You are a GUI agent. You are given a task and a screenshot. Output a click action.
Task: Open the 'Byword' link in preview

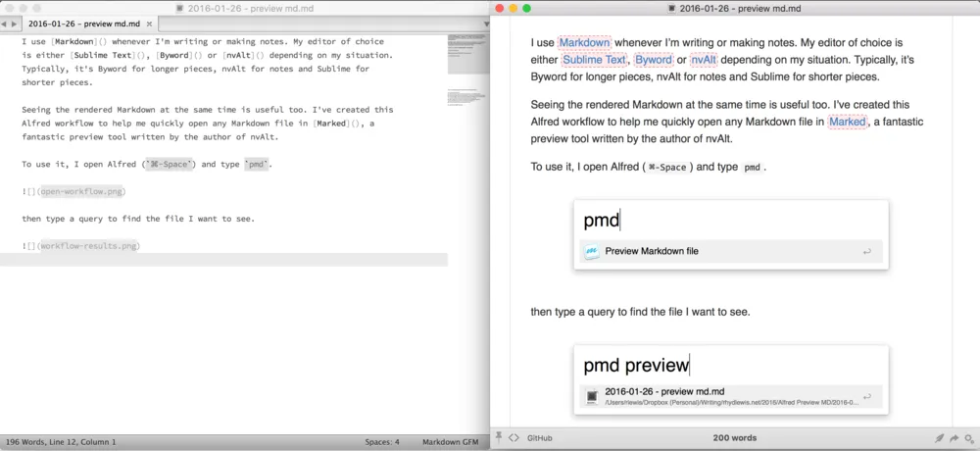(x=654, y=60)
